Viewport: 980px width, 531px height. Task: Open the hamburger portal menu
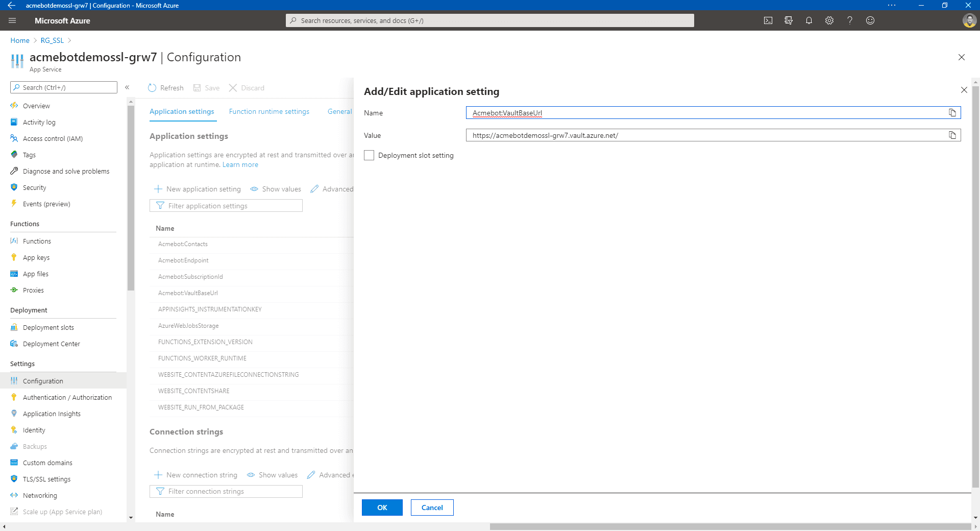click(13, 20)
